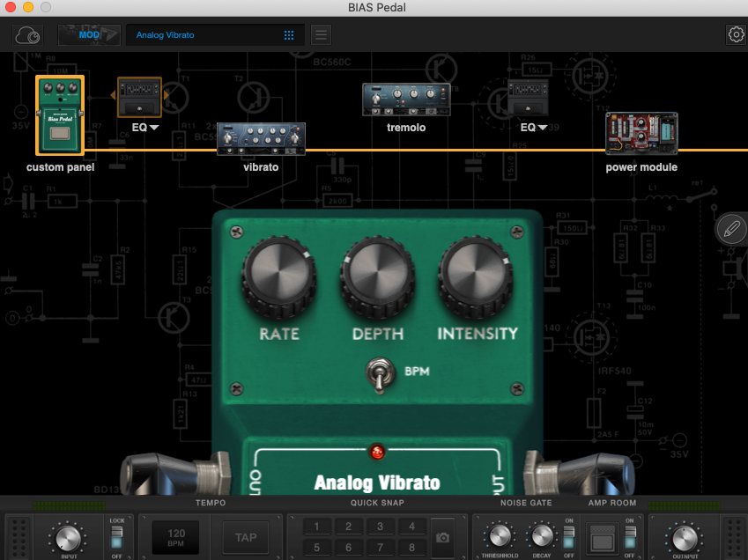Select Quick Snap slot 3
This screenshot has height=560, width=748.
(x=381, y=527)
